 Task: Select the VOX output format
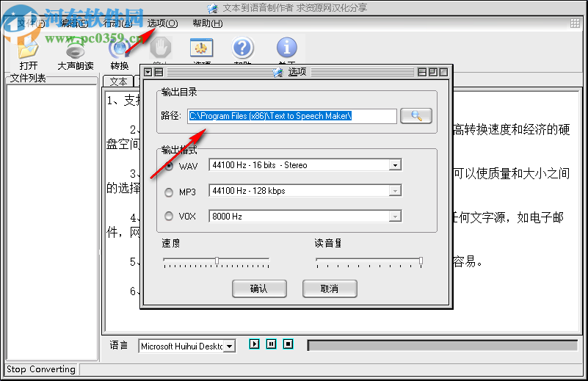(169, 216)
